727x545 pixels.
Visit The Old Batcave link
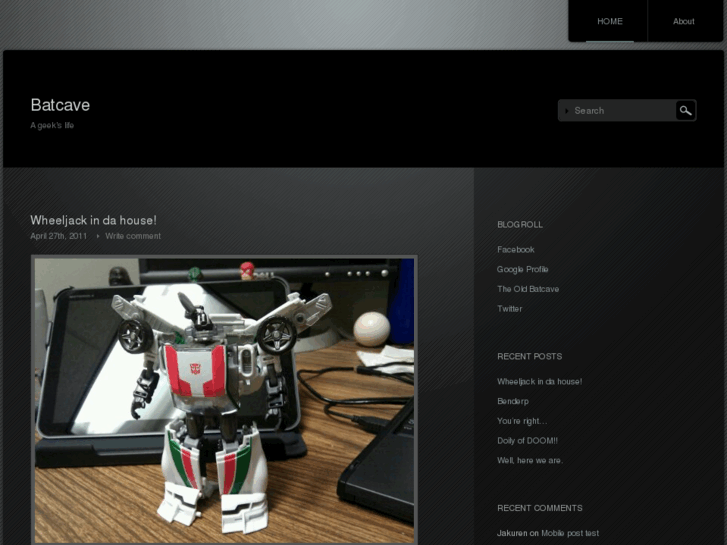(528, 289)
